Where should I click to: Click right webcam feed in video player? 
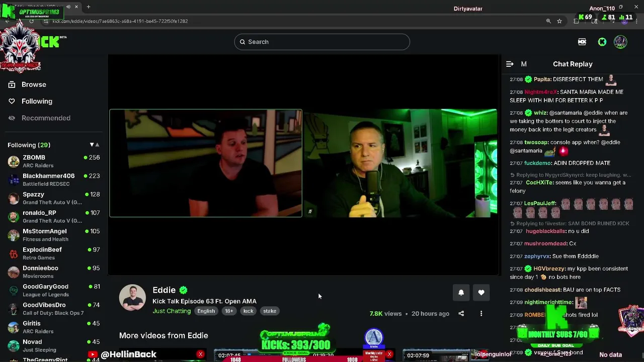point(400,163)
